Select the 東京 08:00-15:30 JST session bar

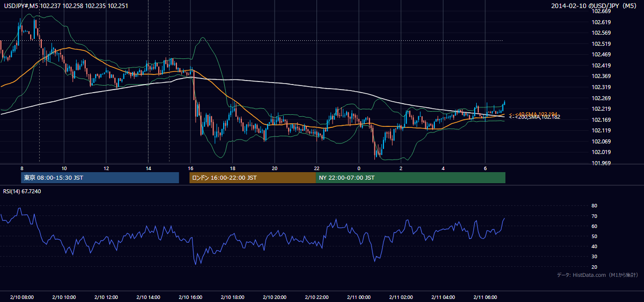click(100, 178)
